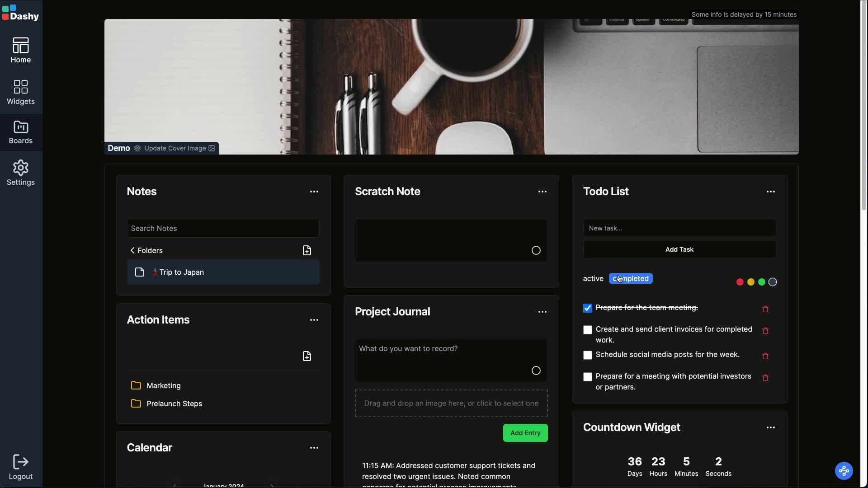Image resolution: width=868 pixels, height=488 pixels.
Task: Click the green Add Entry button
Action: [525, 433]
